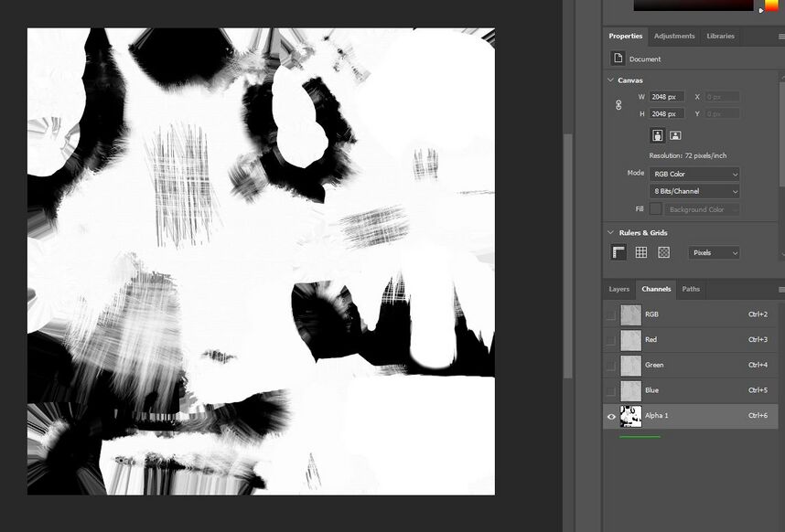Toggle the grid icon in Rulers & Grids

pyautogui.click(x=641, y=252)
